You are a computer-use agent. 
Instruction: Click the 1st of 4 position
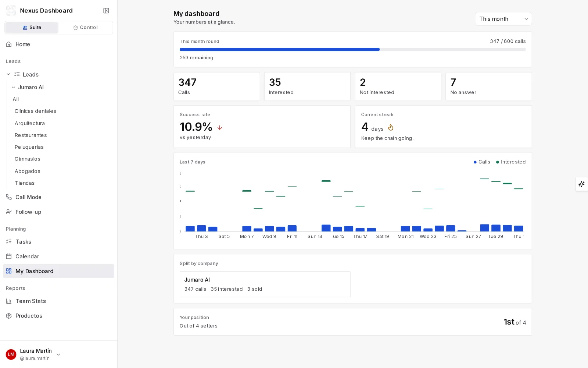[515, 322]
